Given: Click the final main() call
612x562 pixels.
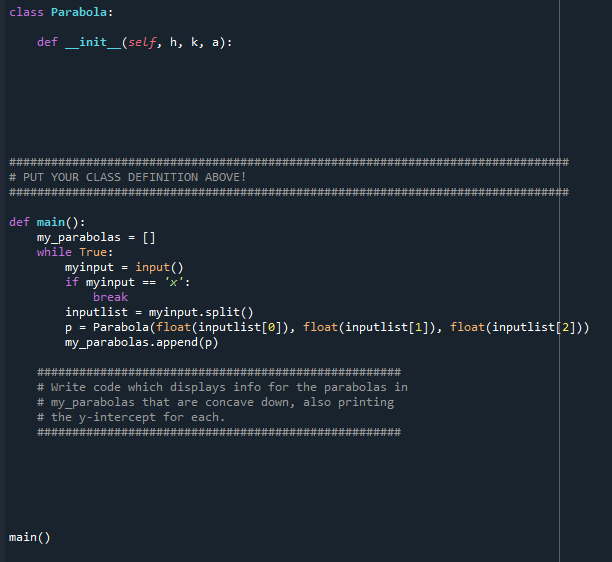Looking at the screenshot, I should pyautogui.click(x=30, y=537).
